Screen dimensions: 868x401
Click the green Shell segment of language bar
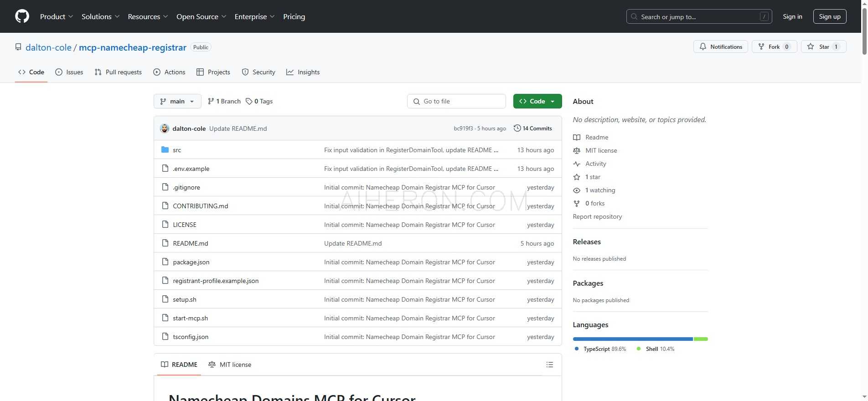[x=701, y=339]
